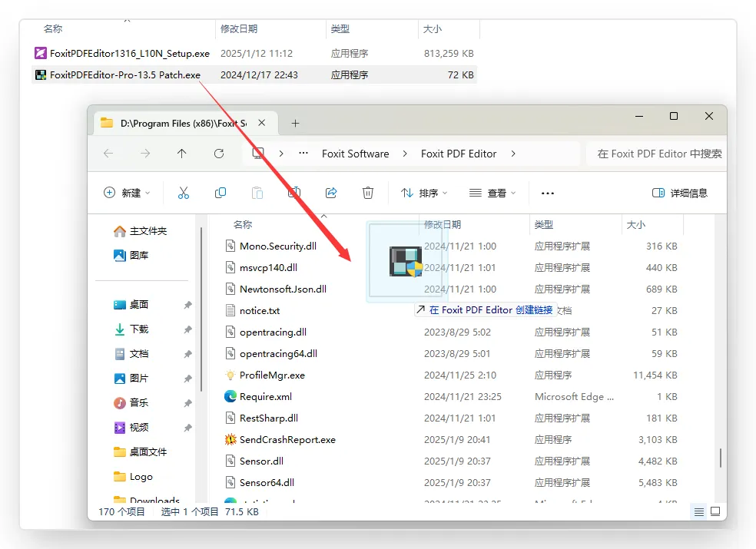Open 文档 documents in sidebar

tap(131, 354)
